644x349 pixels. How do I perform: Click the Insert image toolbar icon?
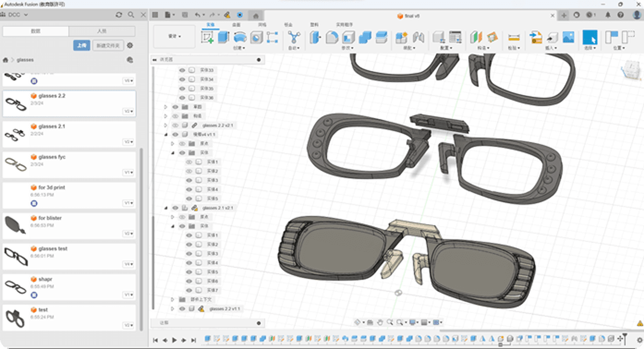click(x=569, y=37)
